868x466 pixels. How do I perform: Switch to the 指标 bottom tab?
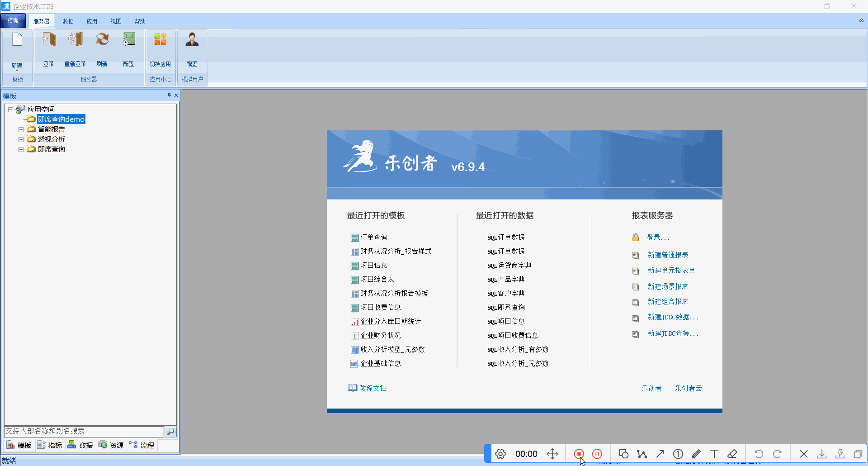50,445
